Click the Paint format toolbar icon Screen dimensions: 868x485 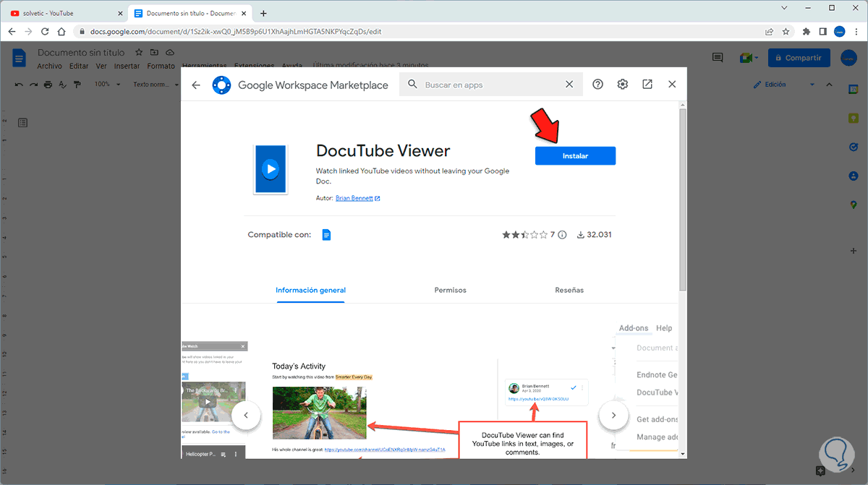77,85
